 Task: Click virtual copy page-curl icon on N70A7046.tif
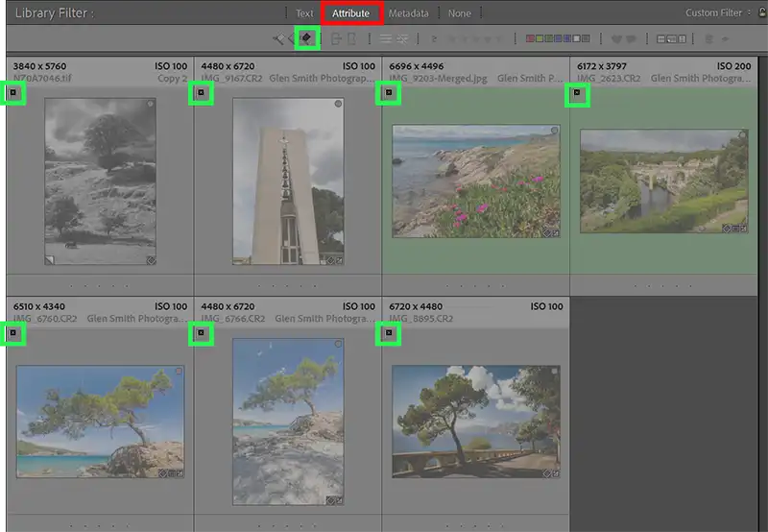(x=50, y=259)
